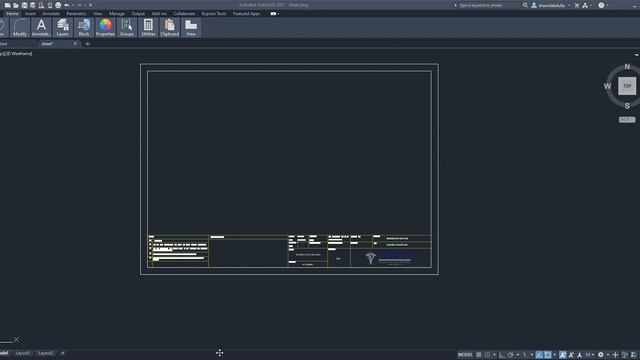Click the N compass direction on ViewCube
Viewport: 640px width, 360px height.
tap(627, 67)
